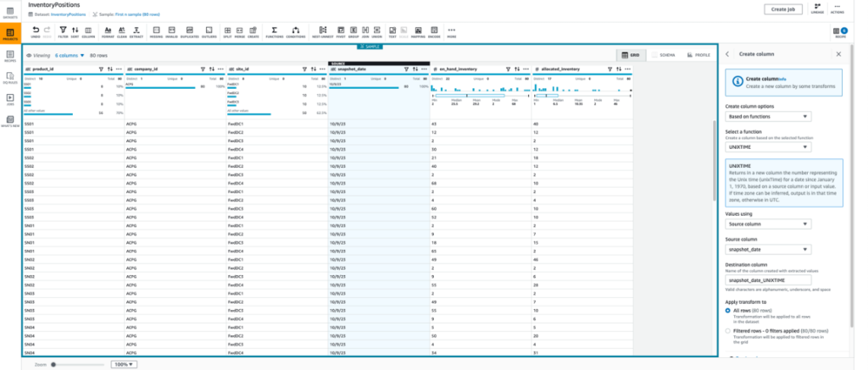Close the Create column panel
Screen dimensions: 868x370
(x=838, y=54)
